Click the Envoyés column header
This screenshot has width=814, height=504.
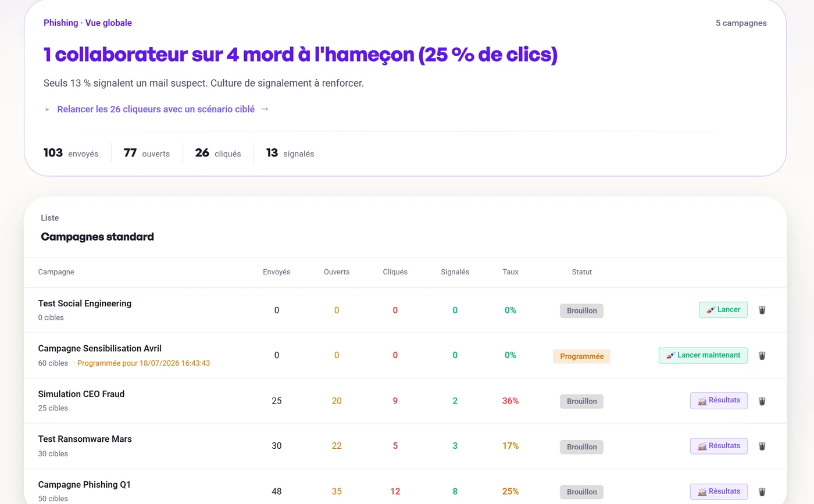tap(277, 271)
